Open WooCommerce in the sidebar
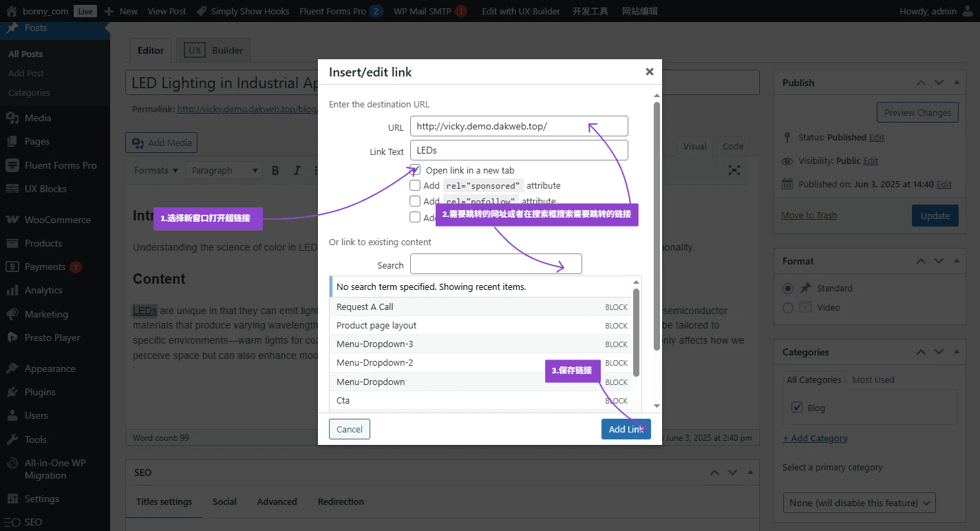980x531 pixels. (x=57, y=220)
